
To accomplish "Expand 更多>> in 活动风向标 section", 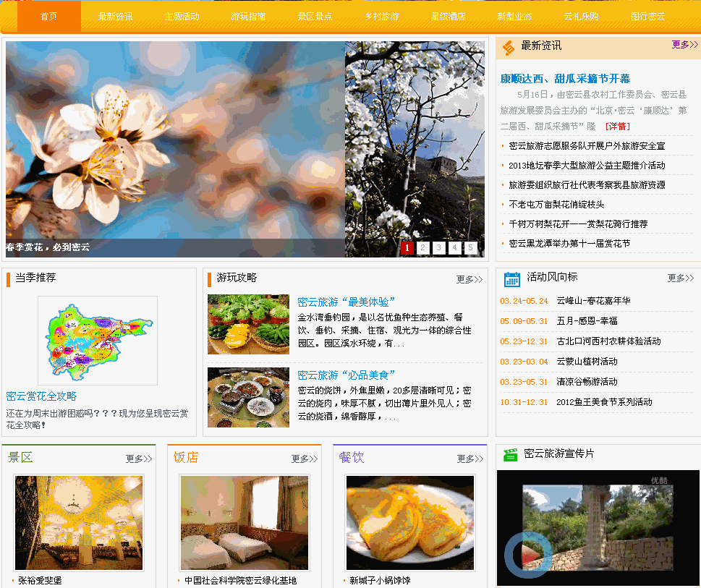I will point(680,278).
